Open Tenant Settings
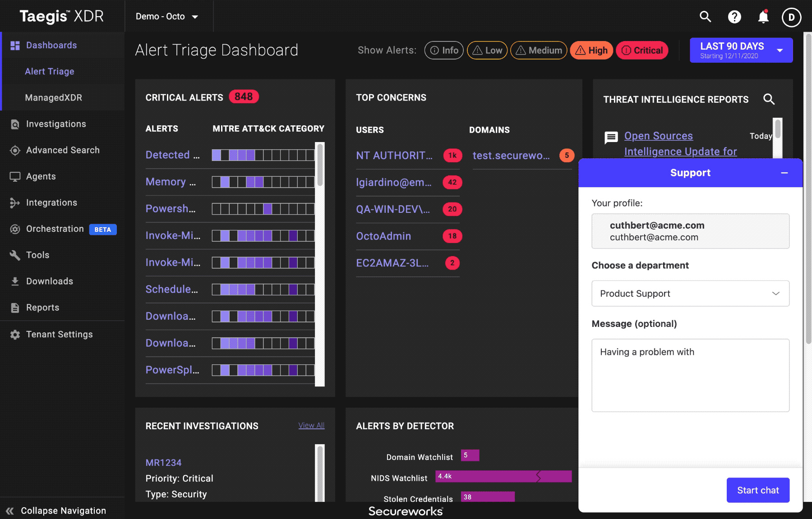812x519 pixels. (59, 334)
